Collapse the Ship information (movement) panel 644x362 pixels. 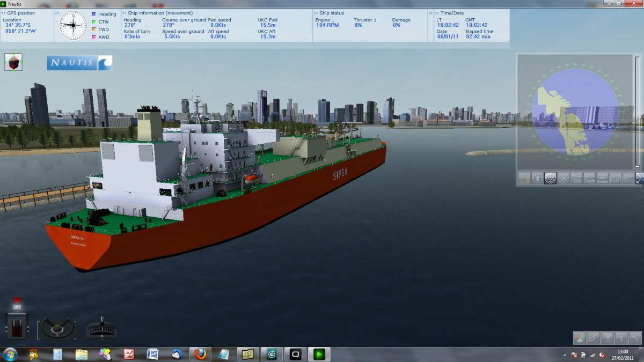coord(124,13)
